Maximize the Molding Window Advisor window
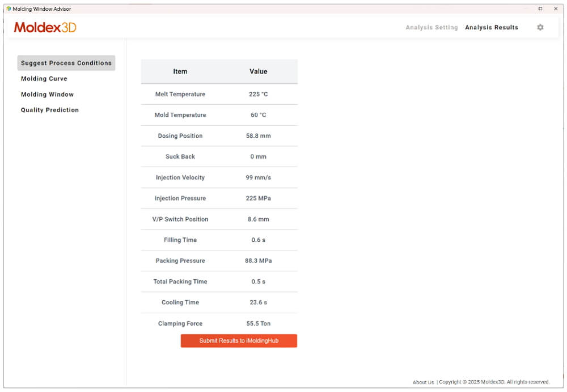Viewport: 567px width, 392px height. point(540,8)
